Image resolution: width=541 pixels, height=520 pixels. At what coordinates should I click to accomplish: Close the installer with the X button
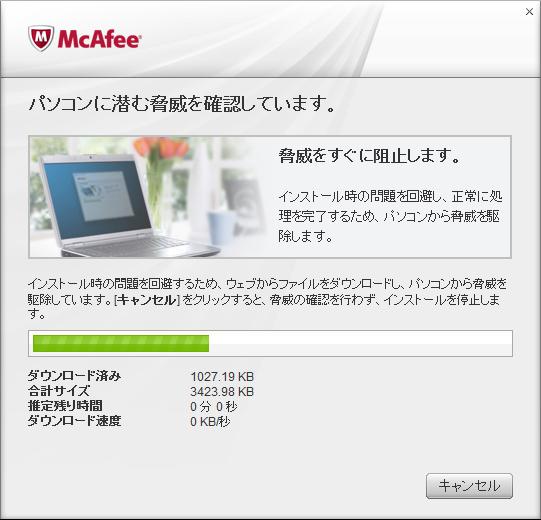coord(529,12)
